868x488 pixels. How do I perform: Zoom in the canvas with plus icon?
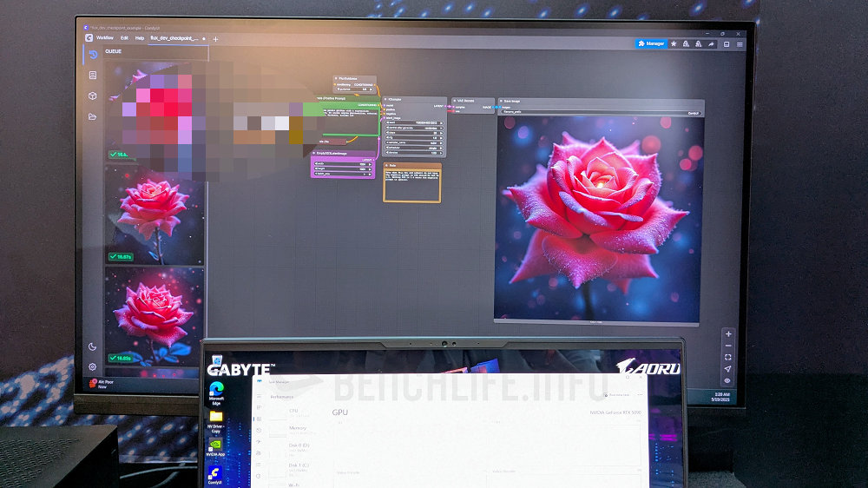[728, 334]
